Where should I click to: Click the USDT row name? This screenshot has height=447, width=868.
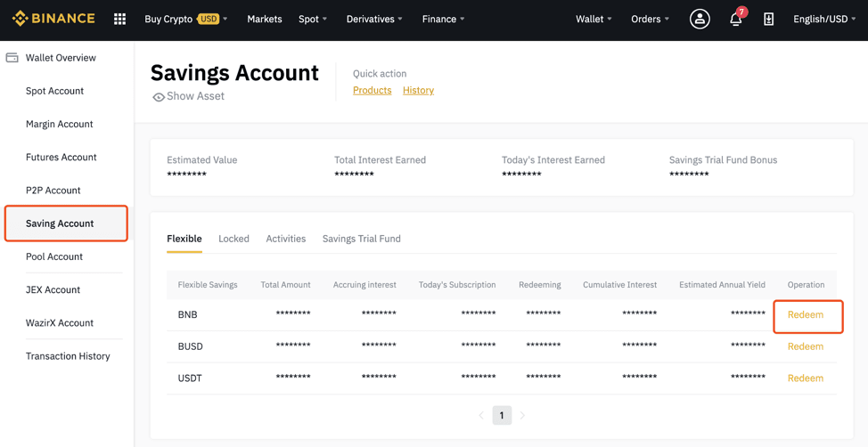190,378
